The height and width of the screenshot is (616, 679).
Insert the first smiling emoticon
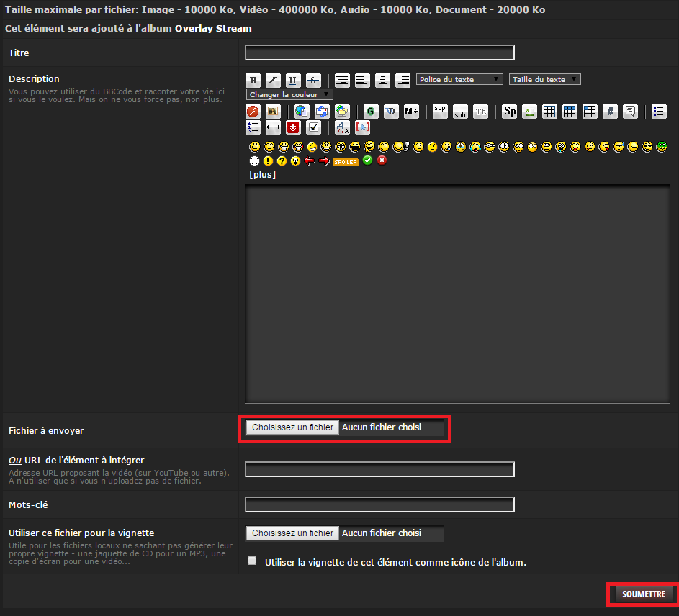click(255, 147)
